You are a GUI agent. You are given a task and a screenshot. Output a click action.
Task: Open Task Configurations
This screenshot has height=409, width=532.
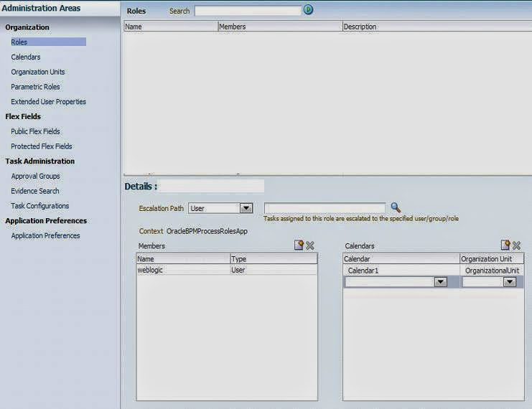[x=40, y=206]
